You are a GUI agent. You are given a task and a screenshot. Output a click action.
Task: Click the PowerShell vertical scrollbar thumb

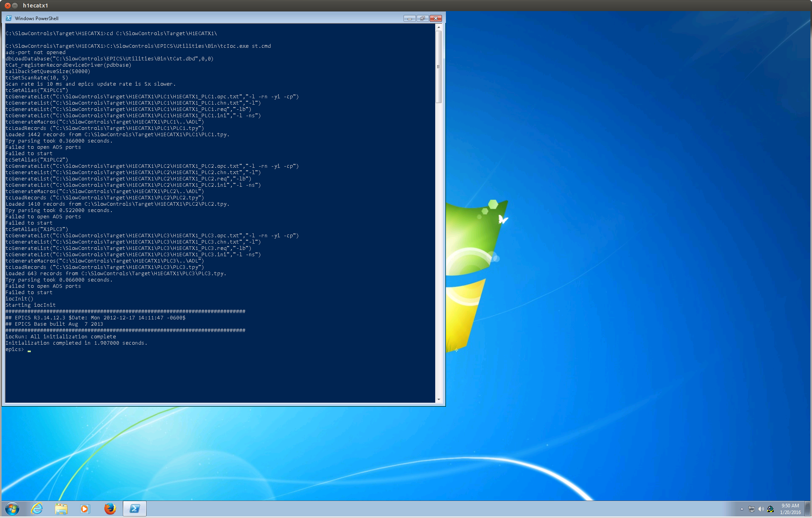tap(438, 67)
